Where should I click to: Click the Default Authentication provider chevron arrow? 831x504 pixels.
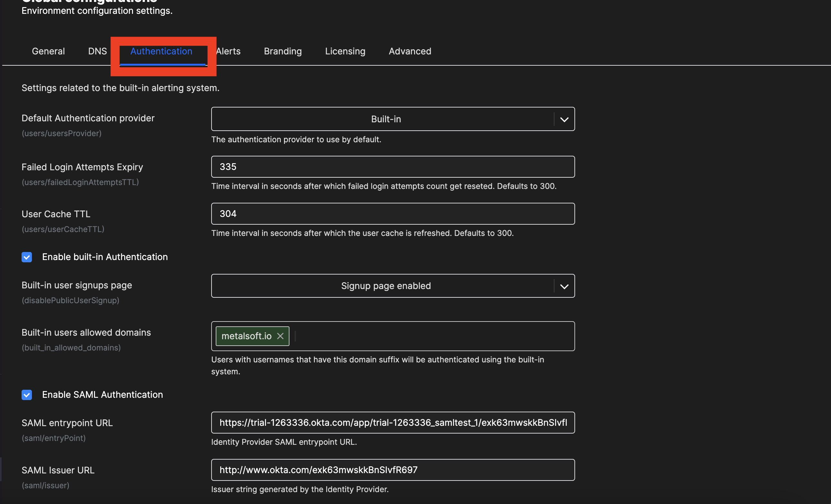564,119
